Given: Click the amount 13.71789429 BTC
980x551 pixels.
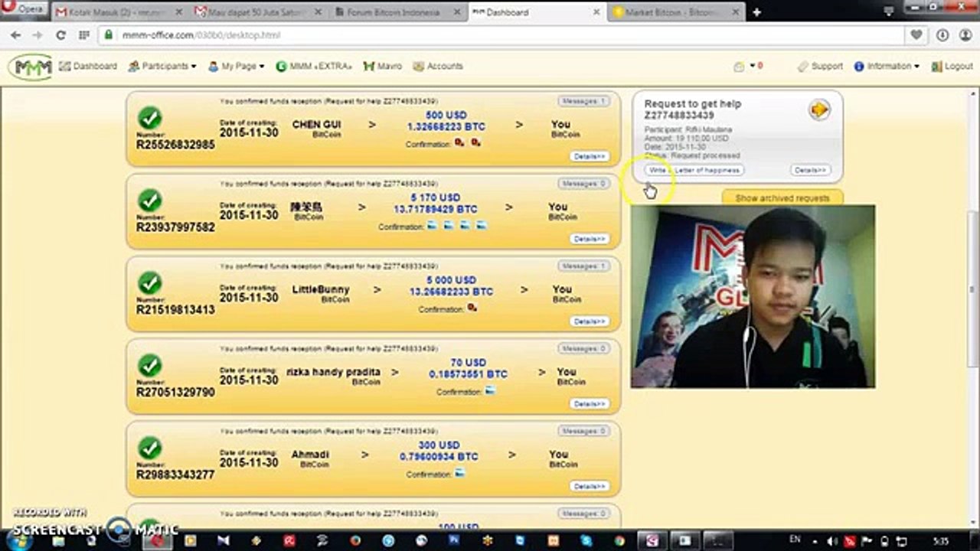Looking at the screenshot, I should click(x=436, y=209).
